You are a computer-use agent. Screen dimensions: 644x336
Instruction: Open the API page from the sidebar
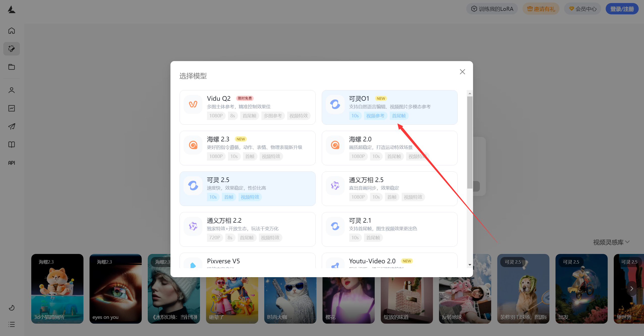click(11, 163)
